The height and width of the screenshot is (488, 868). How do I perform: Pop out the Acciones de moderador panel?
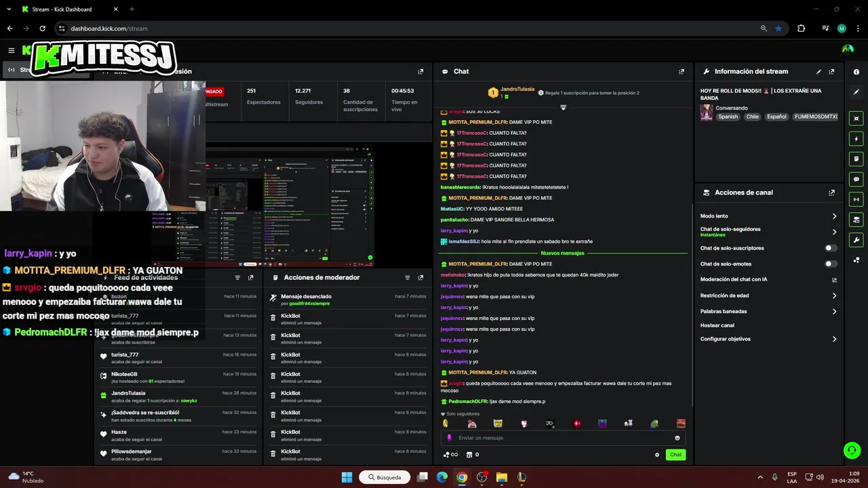420,277
